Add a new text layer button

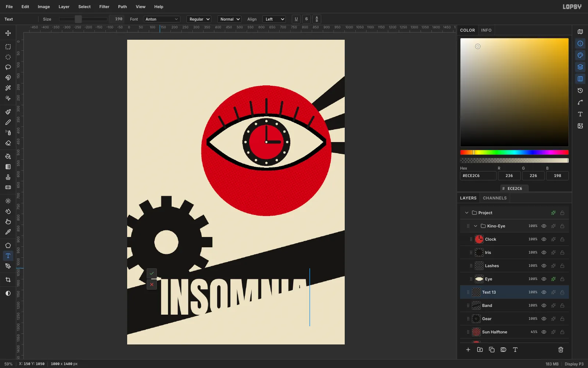515,350
